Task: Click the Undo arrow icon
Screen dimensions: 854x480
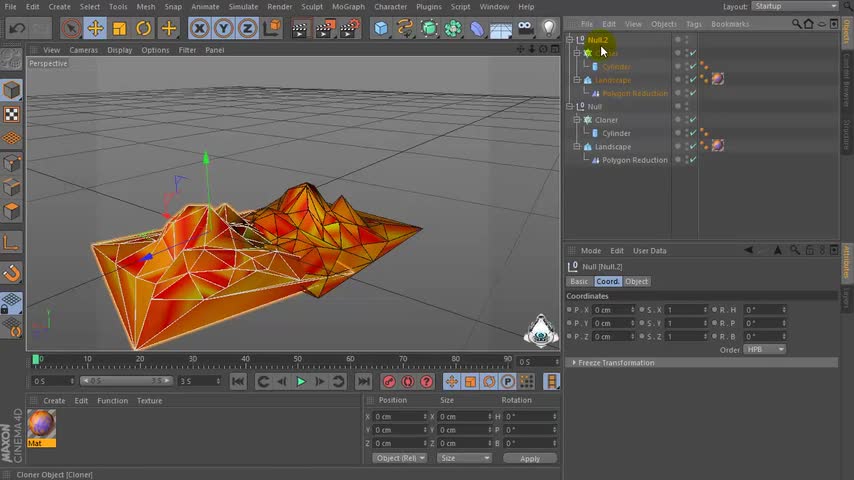Action: click(x=17, y=29)
